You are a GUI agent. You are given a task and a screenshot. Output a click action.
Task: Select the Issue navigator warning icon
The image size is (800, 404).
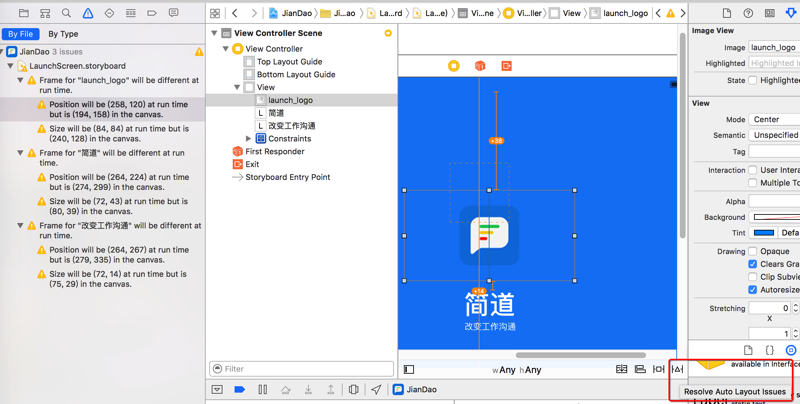(88, 13)
